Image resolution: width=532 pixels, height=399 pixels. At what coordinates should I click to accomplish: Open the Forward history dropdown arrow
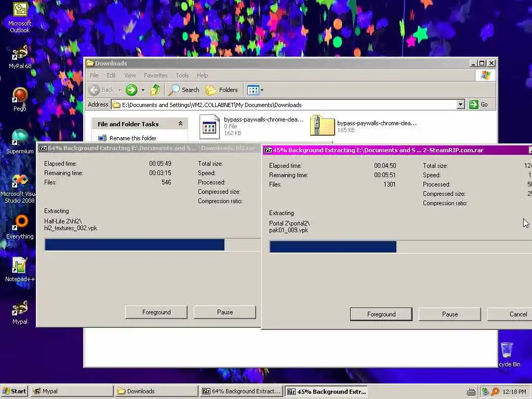(x=143, y=90)
